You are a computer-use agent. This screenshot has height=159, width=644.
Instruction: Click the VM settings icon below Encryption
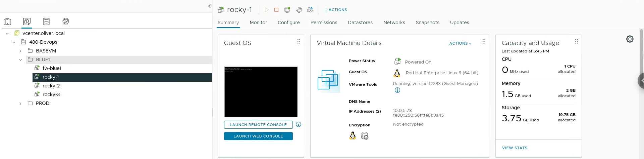[365, 136]
